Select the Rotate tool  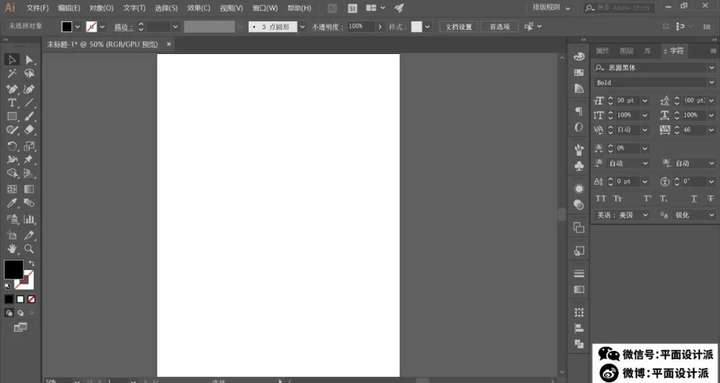point(12,146)
